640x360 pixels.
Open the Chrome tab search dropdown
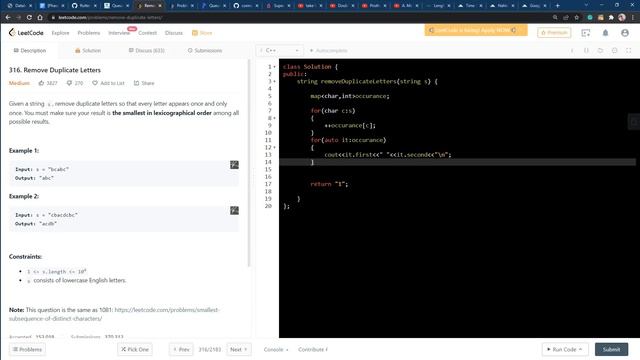(586, 6)
